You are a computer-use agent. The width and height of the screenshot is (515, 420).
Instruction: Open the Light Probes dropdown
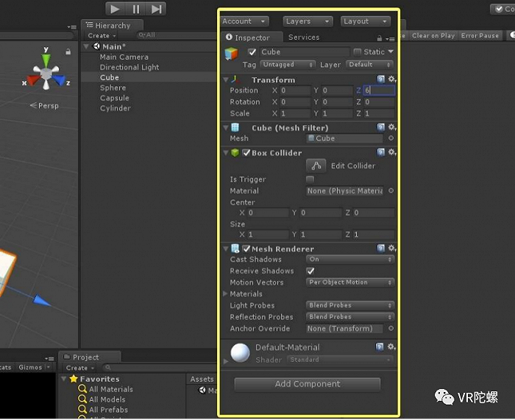350,305
